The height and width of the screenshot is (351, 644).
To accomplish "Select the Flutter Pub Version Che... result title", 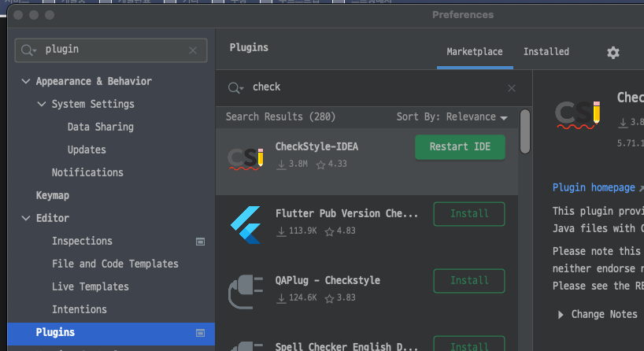I will [x=346, y=213].
